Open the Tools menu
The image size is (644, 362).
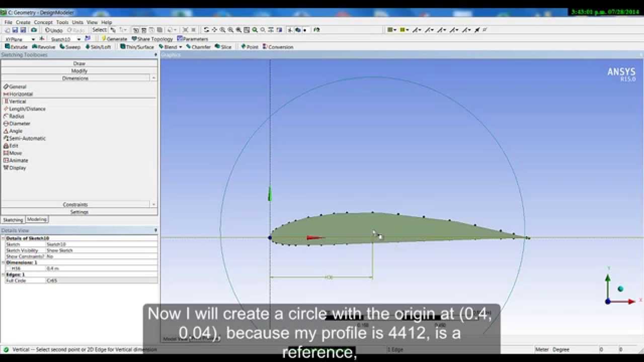point(62,23)
